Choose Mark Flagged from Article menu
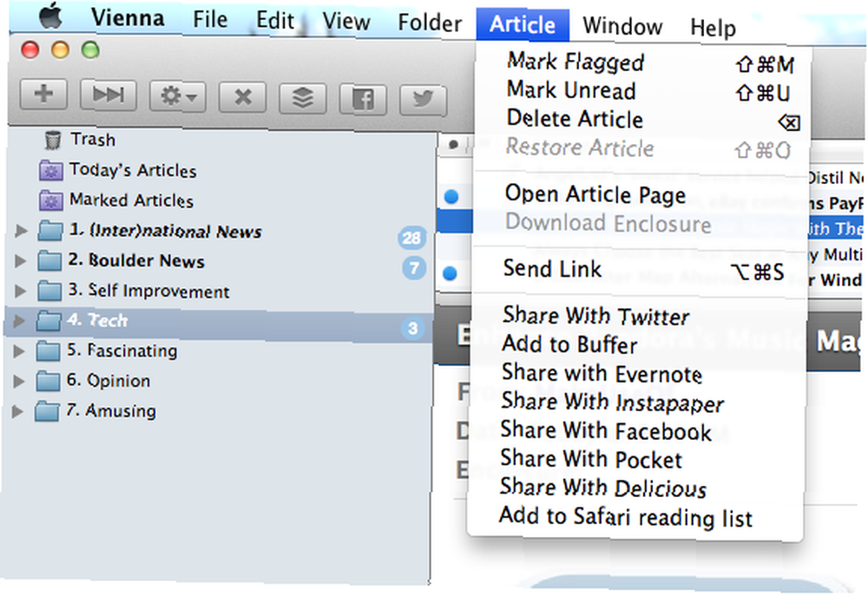The width and height of the screenshot is (868, 596). pos(641,62)
